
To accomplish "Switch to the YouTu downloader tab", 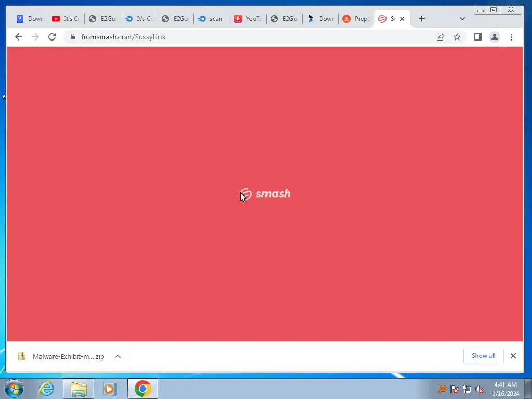I will (x=247, y=19).
